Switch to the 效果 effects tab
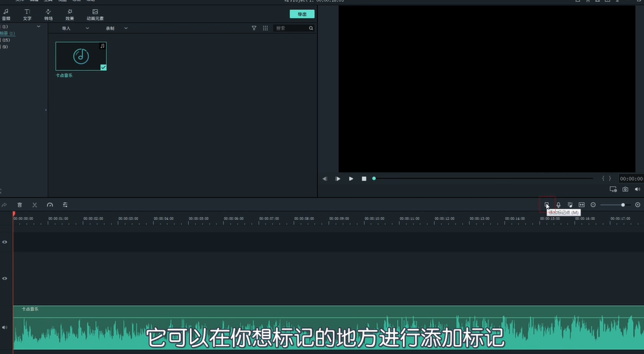The width and height of the screenshot is (644, 354). coord(70,14)
